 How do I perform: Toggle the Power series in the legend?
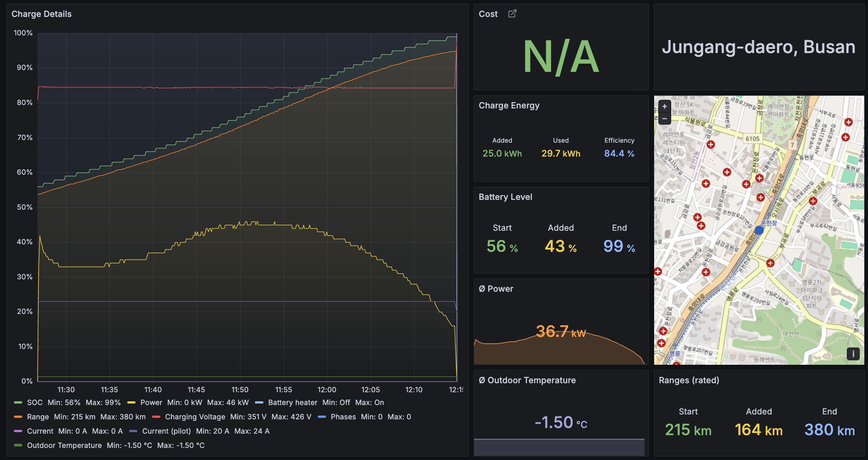(x=151, y=402)
